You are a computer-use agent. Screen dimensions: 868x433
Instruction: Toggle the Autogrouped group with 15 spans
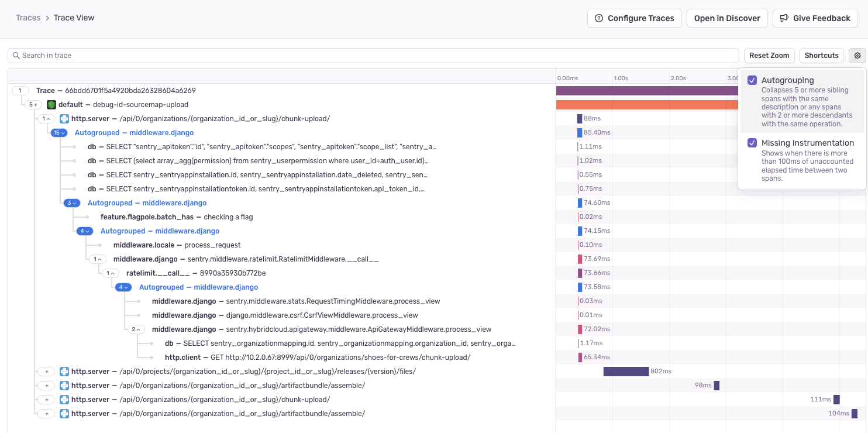click(60, 133)
